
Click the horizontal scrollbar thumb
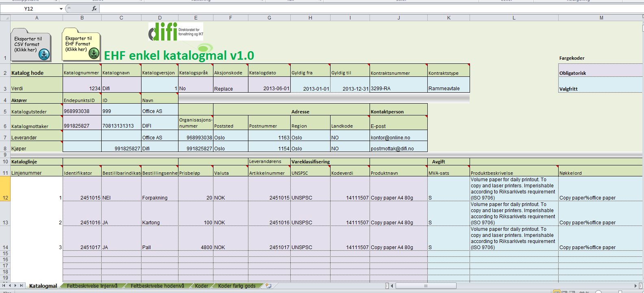[x=426, y=286]
